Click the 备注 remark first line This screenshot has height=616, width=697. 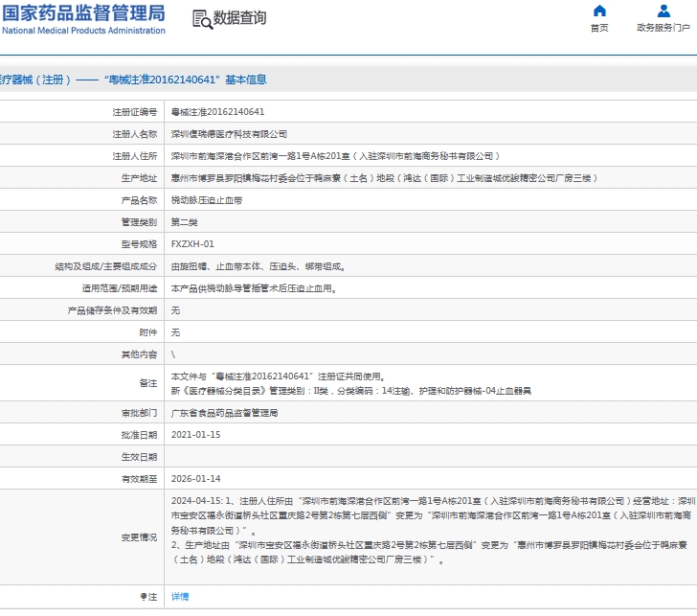(x=279, y=376)
